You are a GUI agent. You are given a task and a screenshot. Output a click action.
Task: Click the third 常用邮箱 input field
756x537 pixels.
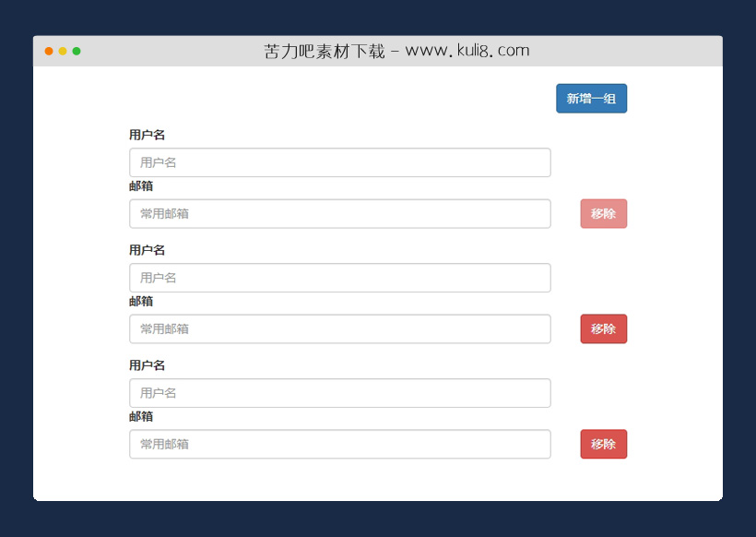[339, 444]
